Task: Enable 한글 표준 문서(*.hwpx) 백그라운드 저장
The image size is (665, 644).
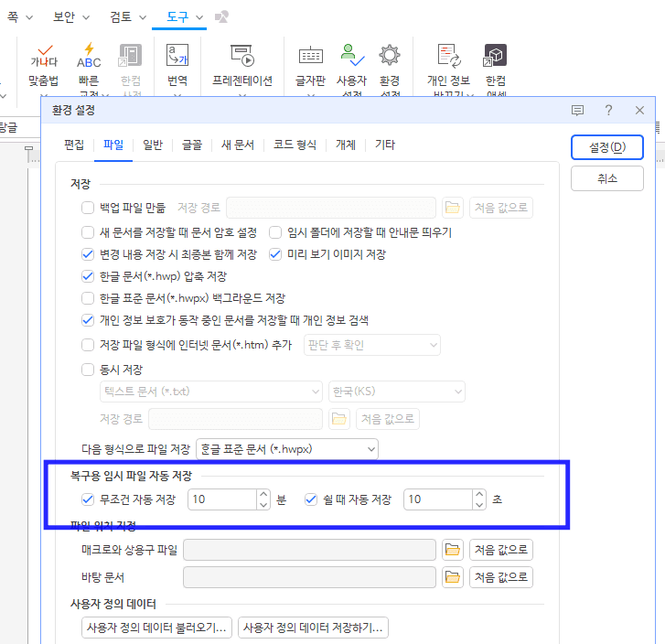Action: 88,298
